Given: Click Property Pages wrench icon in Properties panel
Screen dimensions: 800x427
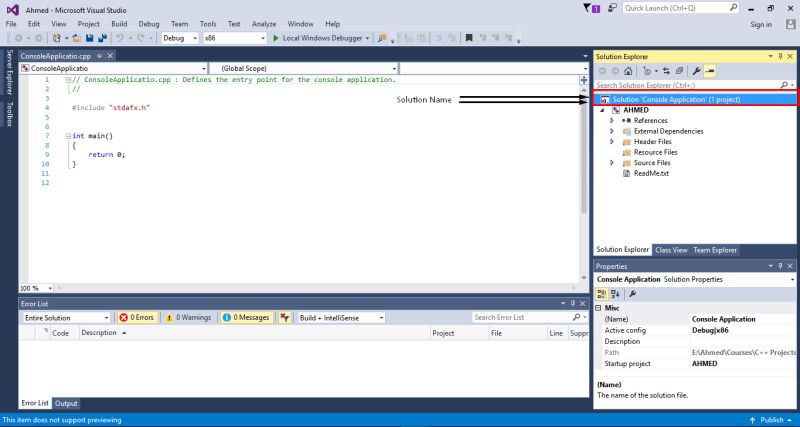Looking at the screenshot, I should pos(632,294).
